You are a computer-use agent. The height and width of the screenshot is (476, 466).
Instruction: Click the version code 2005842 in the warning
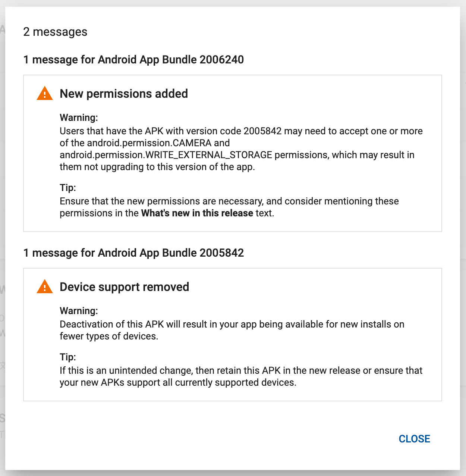(258, 131)
